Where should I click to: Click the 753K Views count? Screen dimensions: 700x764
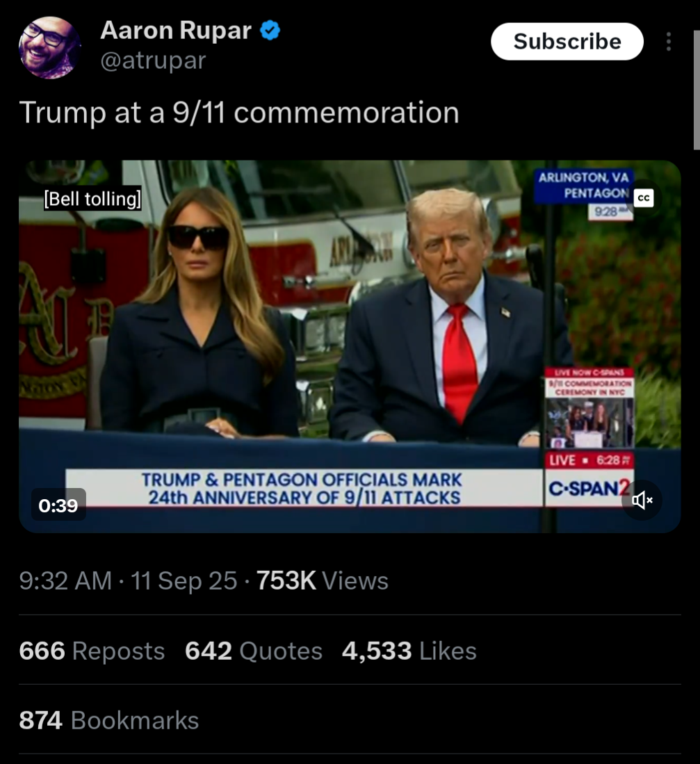[x=322, y=580]
